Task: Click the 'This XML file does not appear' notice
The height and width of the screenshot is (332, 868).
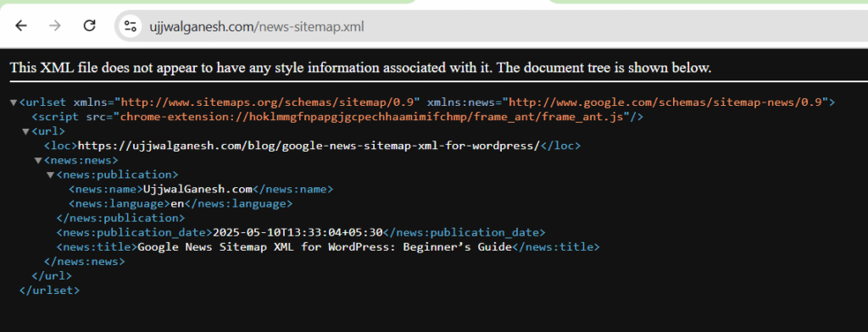Action: coord(360,68)
